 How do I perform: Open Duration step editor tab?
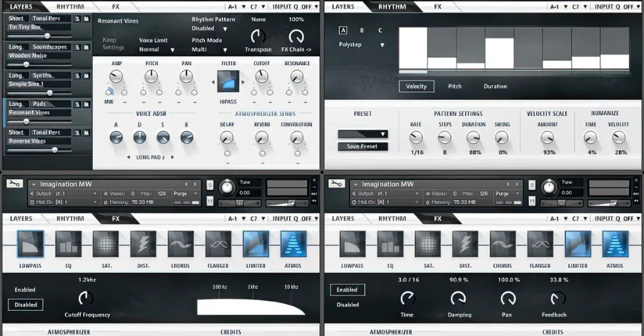pyautogui.click(x=495, y=87)
